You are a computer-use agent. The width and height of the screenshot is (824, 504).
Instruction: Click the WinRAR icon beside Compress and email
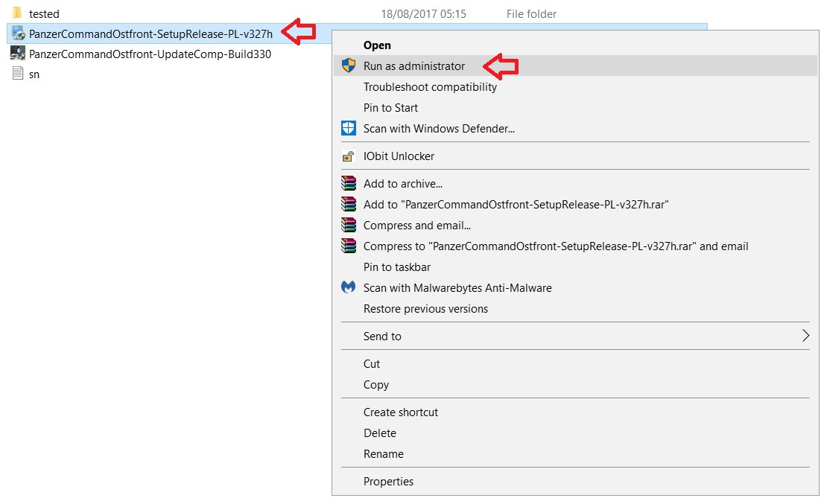coord(348,225)
